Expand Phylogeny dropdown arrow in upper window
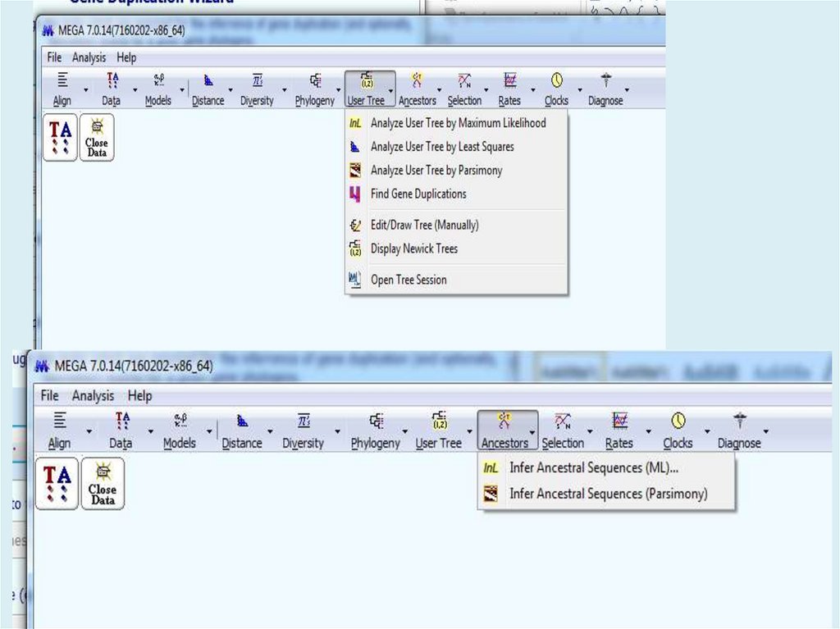The image size is (840, 629). coord(339,90)
